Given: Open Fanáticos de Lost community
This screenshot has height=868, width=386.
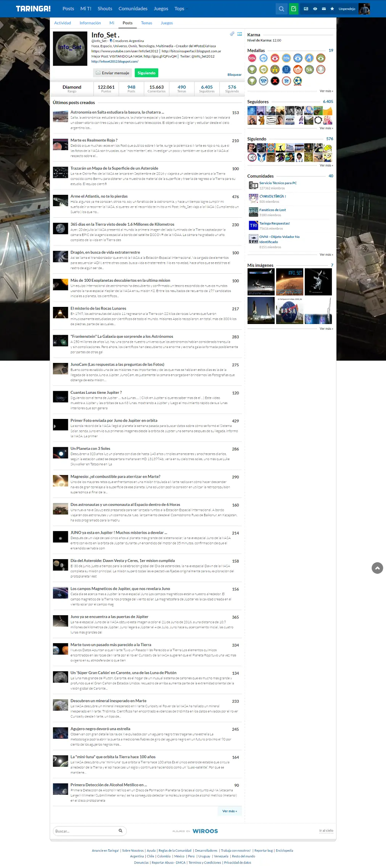Looking at the screenshot, I should coord(273,210).
